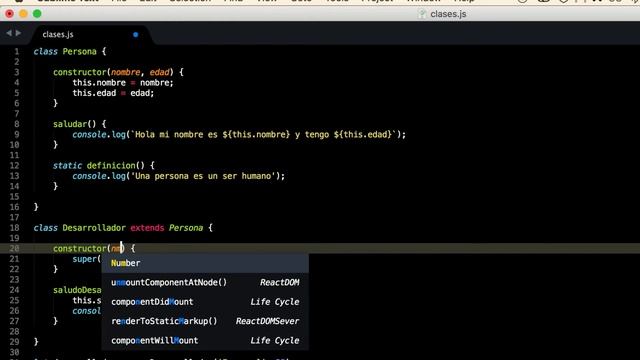
Task: Click the clases.js window title text
Action: [448, 14]
